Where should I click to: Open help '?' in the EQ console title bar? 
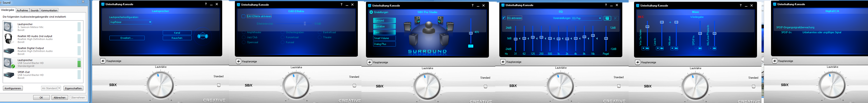606,5
